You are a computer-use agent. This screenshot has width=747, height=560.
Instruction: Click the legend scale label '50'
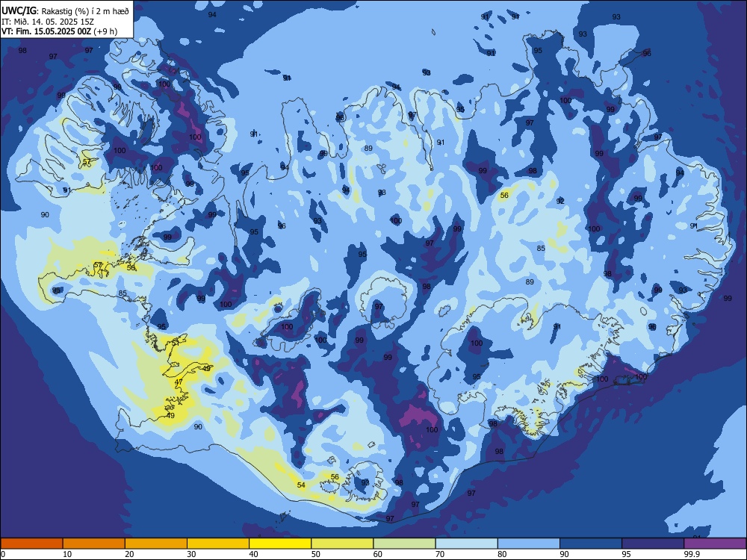(x=315, y=554)
